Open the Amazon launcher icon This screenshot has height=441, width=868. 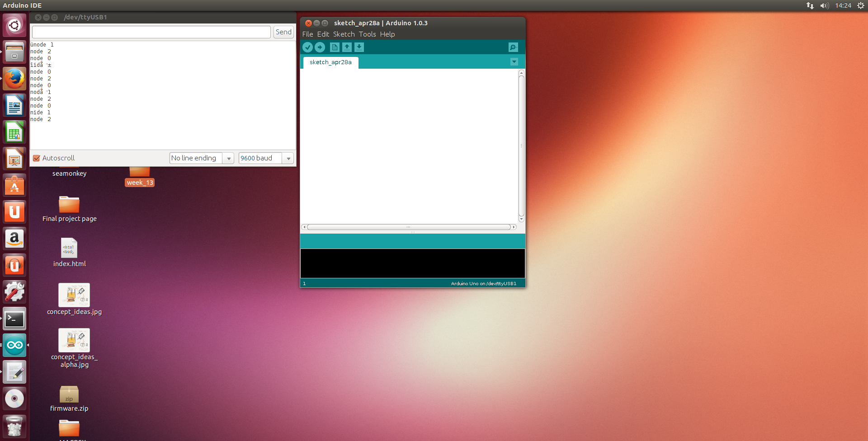[14, 239]
